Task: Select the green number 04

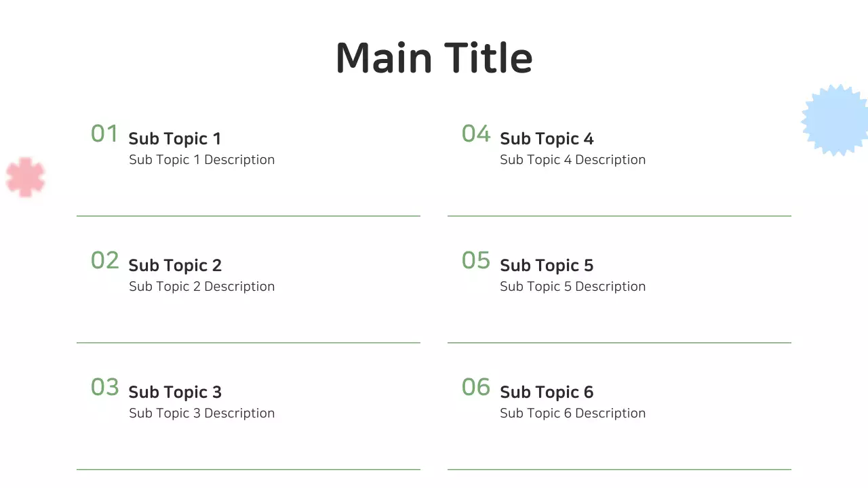Action: pyautogui.click(x=475, y=134)
